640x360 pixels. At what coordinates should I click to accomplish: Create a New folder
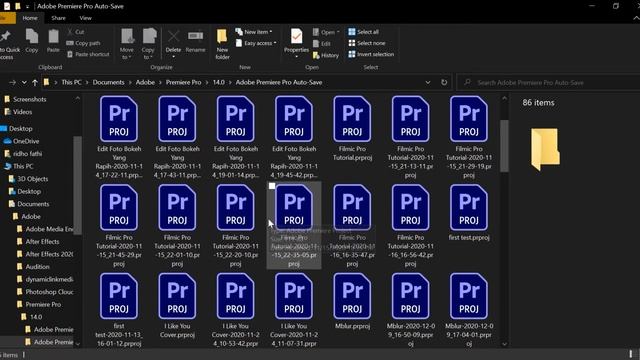pyautogui.click(x=222, y=44)
